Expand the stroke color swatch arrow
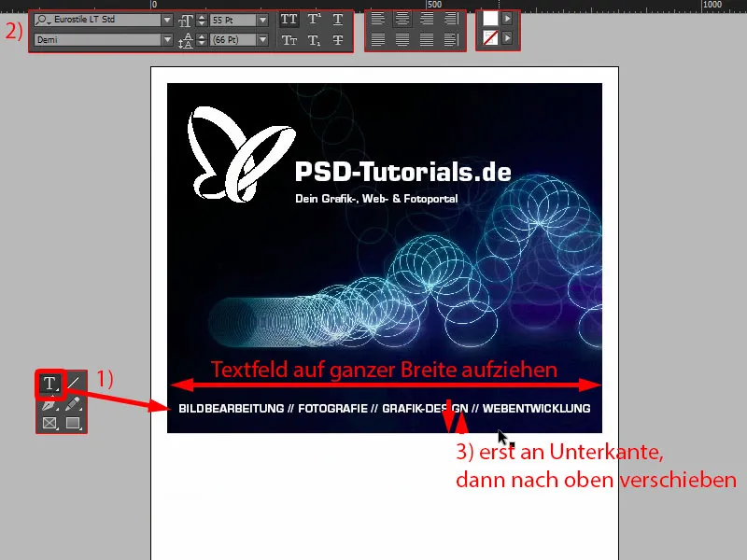The width and height of the screenshot is (747, 560). coord(507,37)
